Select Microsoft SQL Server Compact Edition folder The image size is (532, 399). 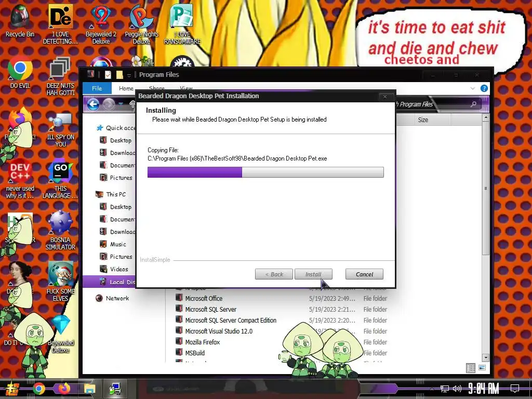[231, 320]
